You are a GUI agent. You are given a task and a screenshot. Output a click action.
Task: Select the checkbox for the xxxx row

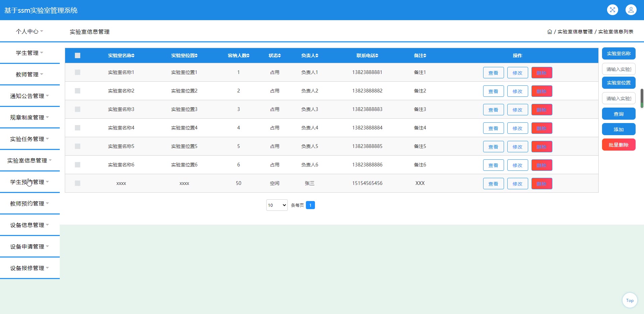(x=78, y=183)
